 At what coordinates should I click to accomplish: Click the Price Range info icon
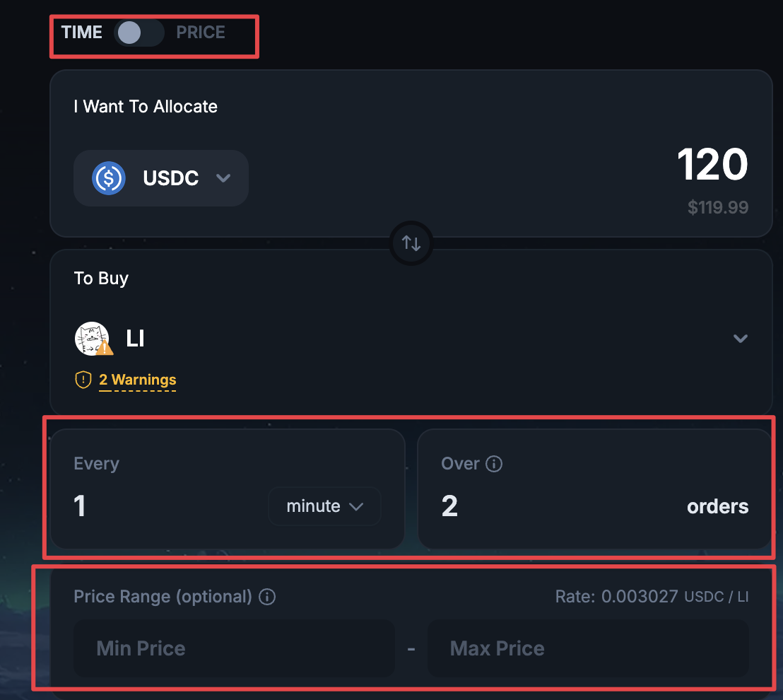tap(267, 597)
